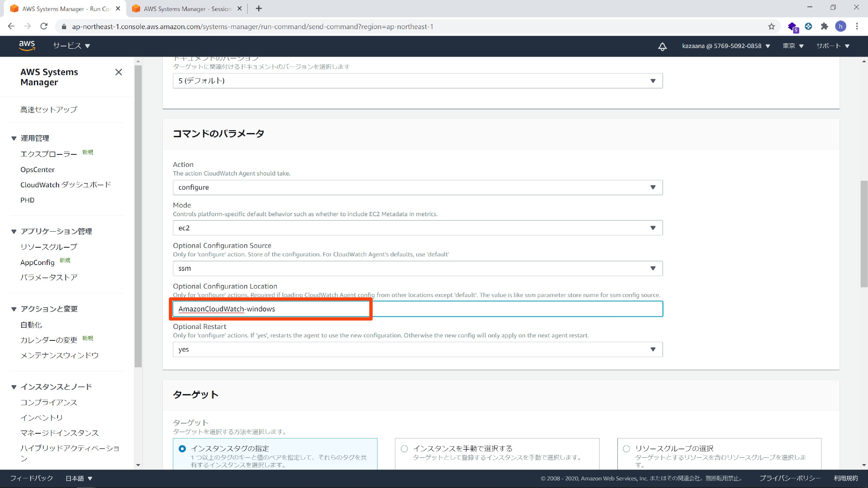Open Chrome profile avatar 'h'
The width and height of the screenshot is (868, 488).
(840, 26)
